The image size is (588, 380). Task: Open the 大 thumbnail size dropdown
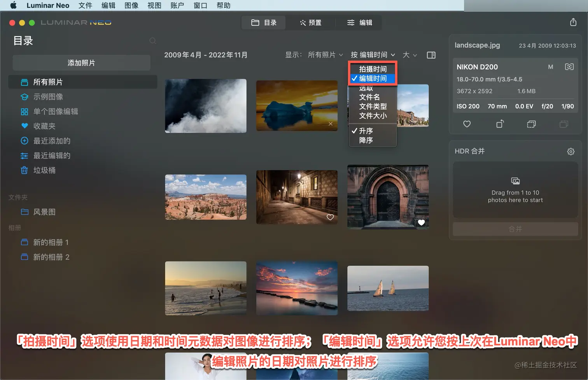409,55
